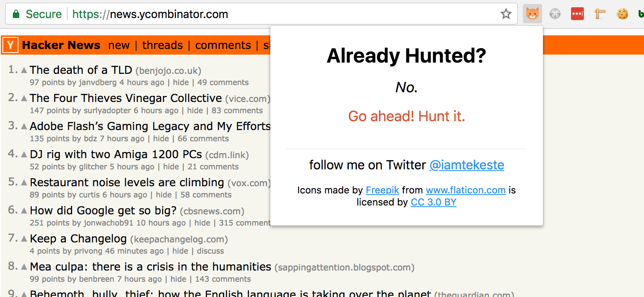Viewport: 644px width, 297px height.
Task: Hide the 'Keep a Changelog' story
Action: tap(180, 251)
